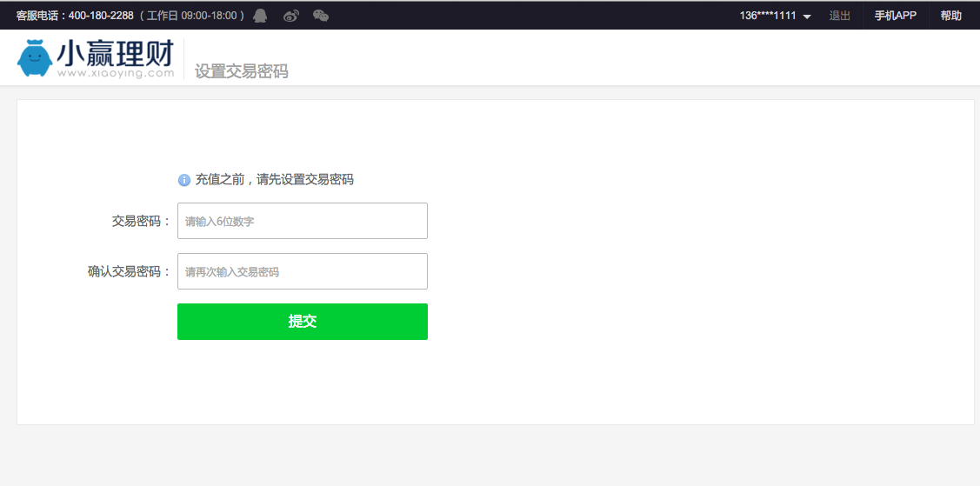
Task: Open the QQ penguin icon in top bar
Action: [x=260, y=16]
